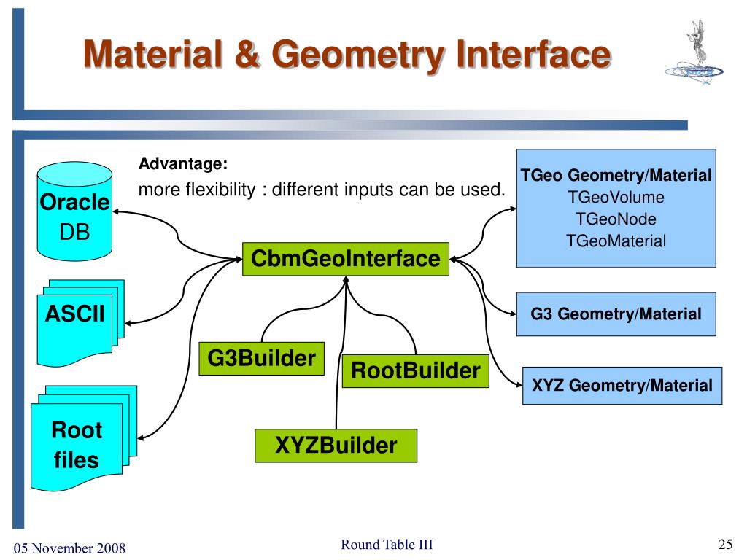Image resolution: width=747 pixels, height=560 pixels.
Task: Click the CbmGeoInterface green box
Action: click(346, 259)
